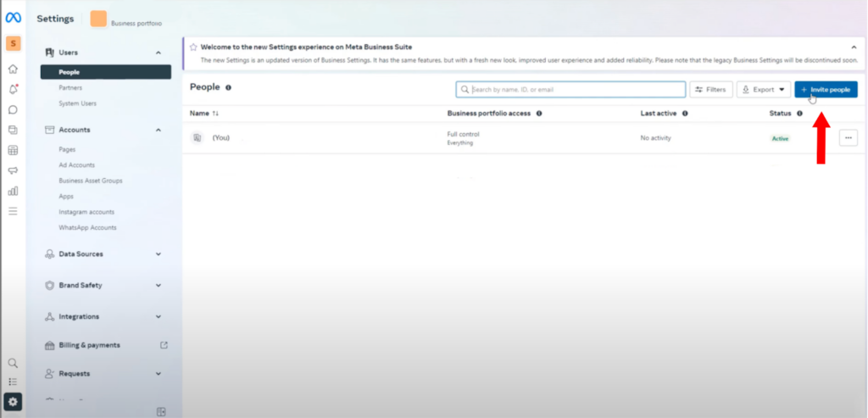Click the search magnifier in left rail
This screenshot has width=868, height=418.
tap(13, 363)
